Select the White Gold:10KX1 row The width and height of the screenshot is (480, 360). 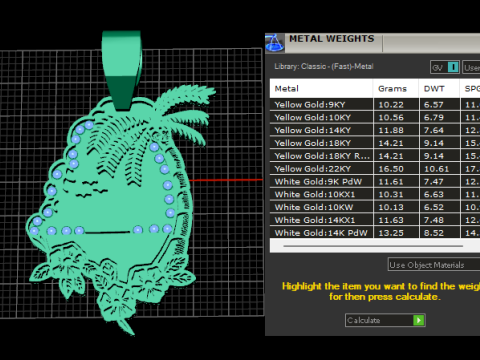click(375, 194)
